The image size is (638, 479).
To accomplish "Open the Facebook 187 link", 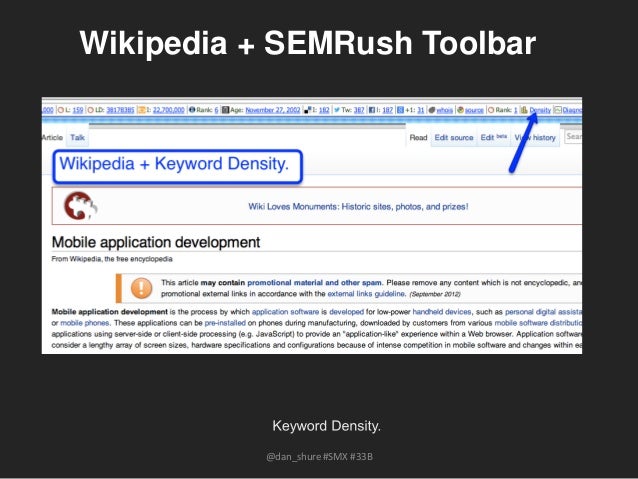I will tap(388, 110).
